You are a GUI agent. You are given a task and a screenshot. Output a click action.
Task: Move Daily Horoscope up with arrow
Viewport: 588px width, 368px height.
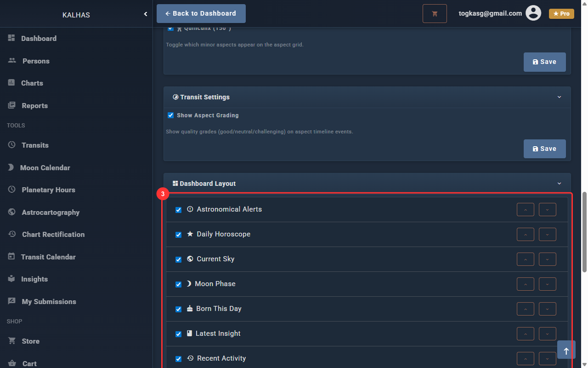click(526, 235)
